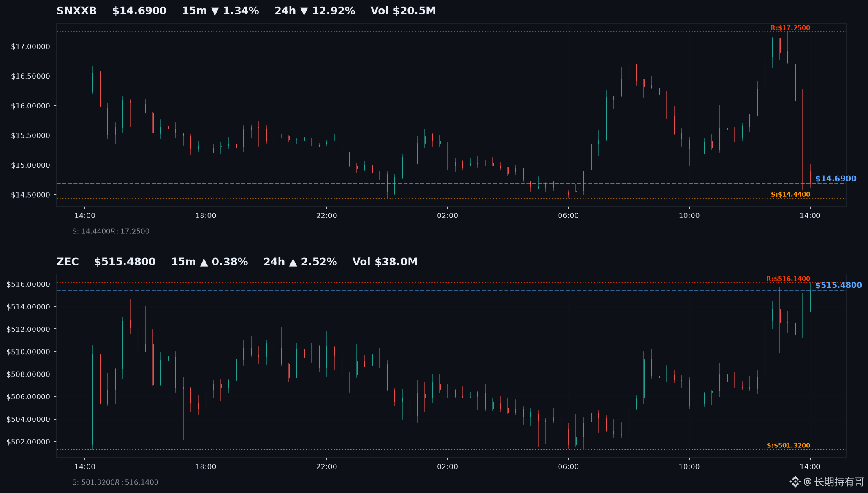Click ZEC y-axis label $516.00000
The height and width of the screenshot is (493, 868).
click(28, 284)
